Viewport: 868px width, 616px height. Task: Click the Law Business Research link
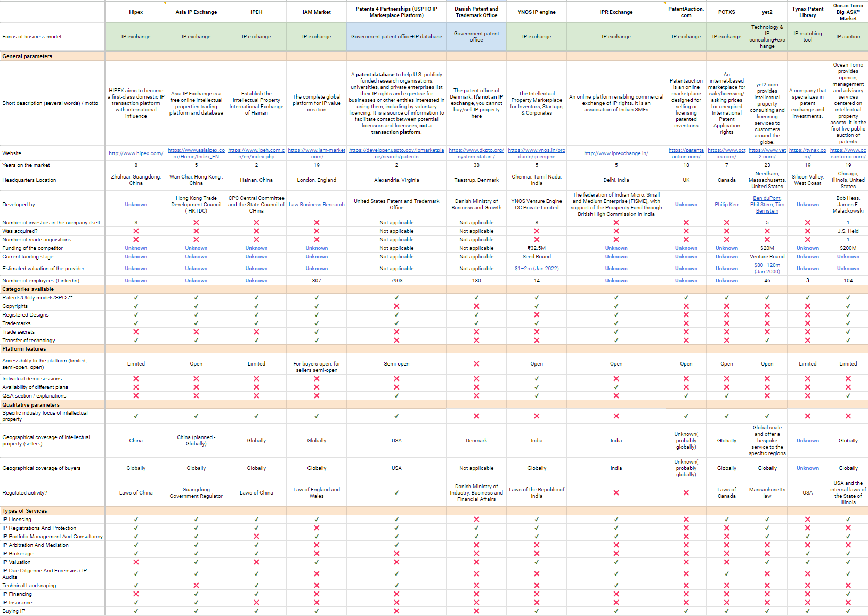pyautogui.click(x=317, y=205)
